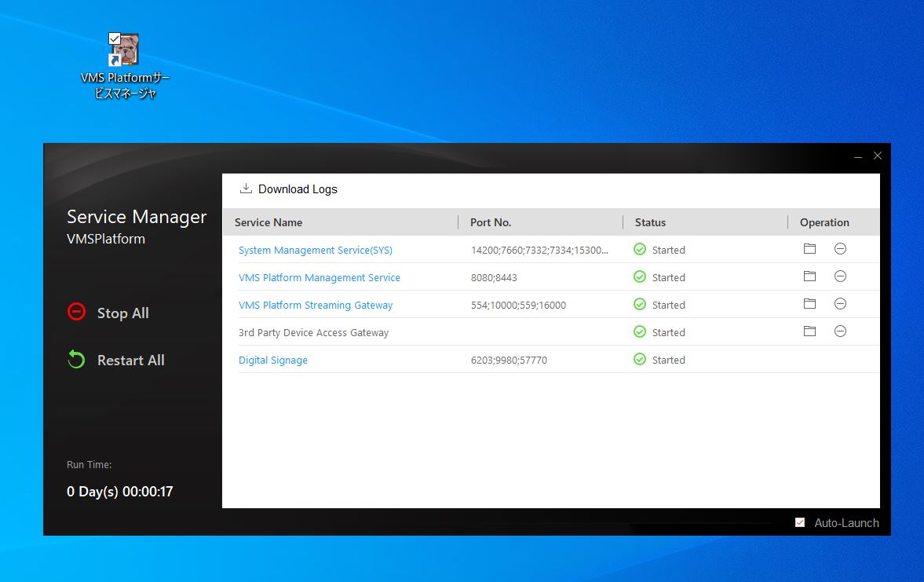Open the Digital Signage link
This screenshot has width=924, height=582.
(x=273, y=361)
